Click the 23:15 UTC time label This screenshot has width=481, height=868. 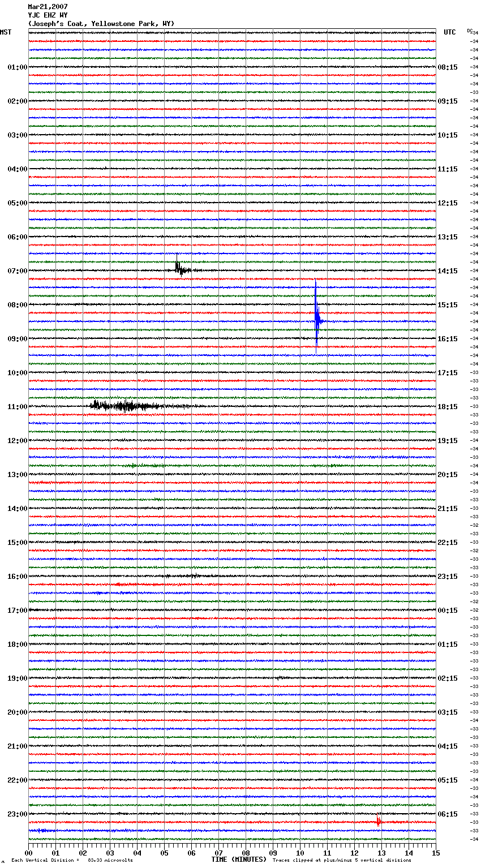[x=448, y=577]
